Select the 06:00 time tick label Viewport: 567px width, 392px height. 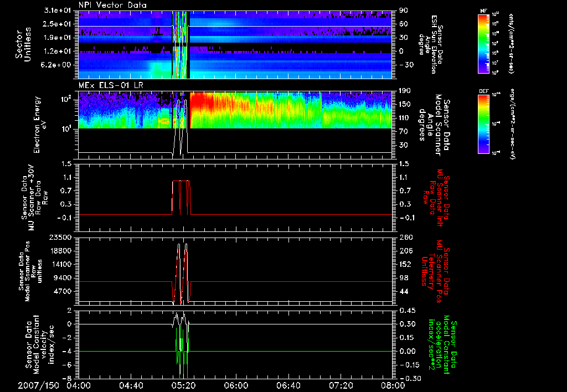pyautogui.click(x=235, y=385)
